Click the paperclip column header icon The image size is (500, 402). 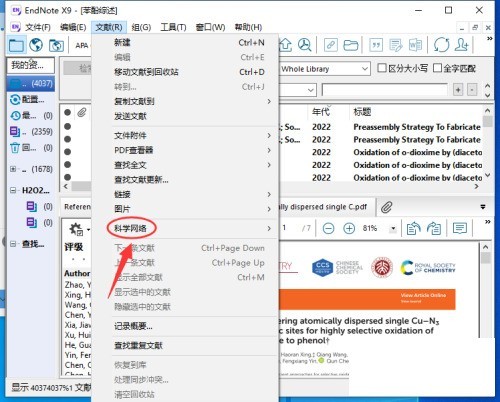(x=81, y=112)
